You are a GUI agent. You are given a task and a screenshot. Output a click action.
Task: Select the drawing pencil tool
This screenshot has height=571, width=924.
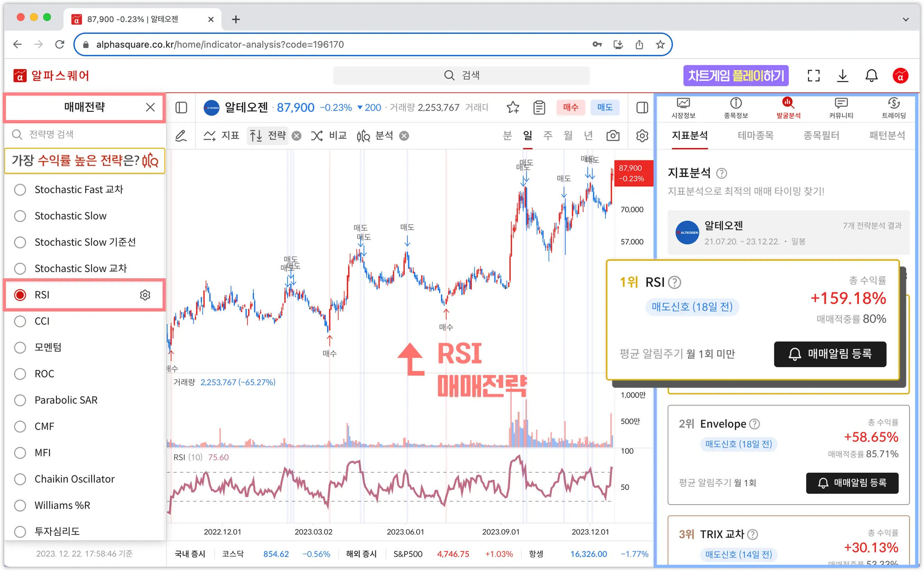point(181,136)
